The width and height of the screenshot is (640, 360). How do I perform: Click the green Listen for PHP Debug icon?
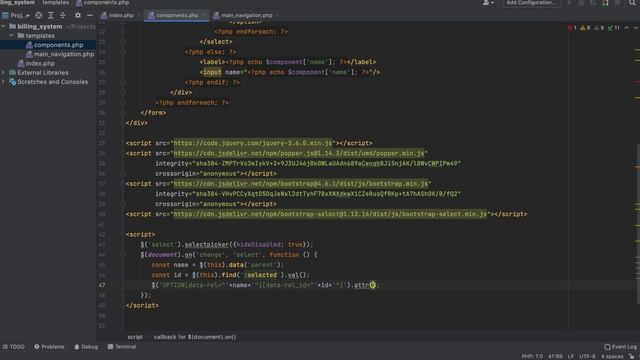(x=605, y=3)
